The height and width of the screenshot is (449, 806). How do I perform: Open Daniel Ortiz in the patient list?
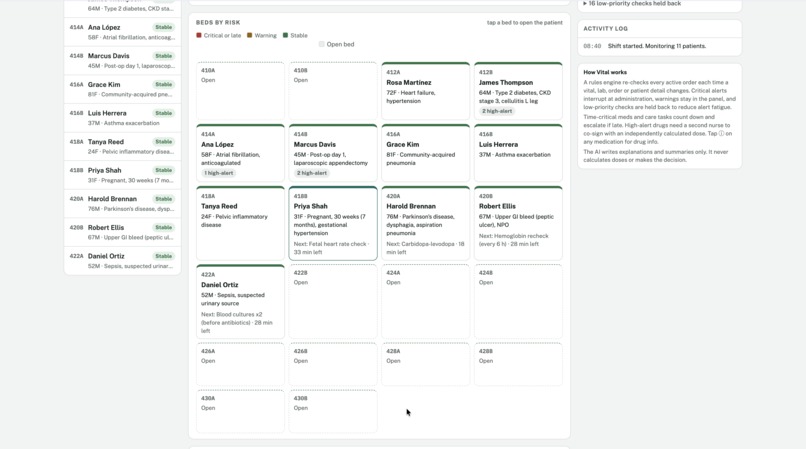pyautogui.click(x=122, y=261)
